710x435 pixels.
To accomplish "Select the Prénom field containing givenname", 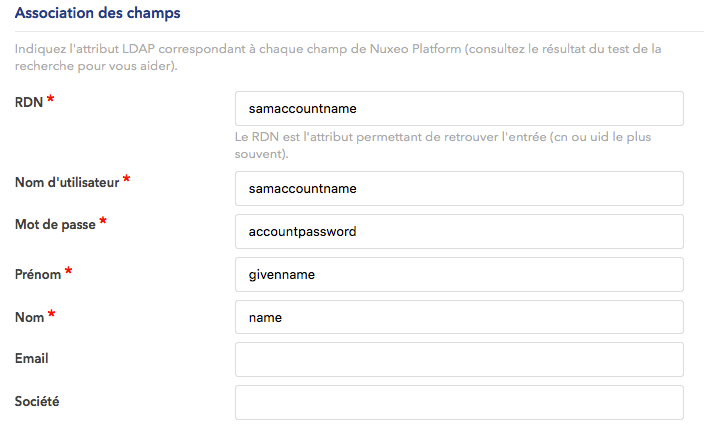I will point(459,274).
